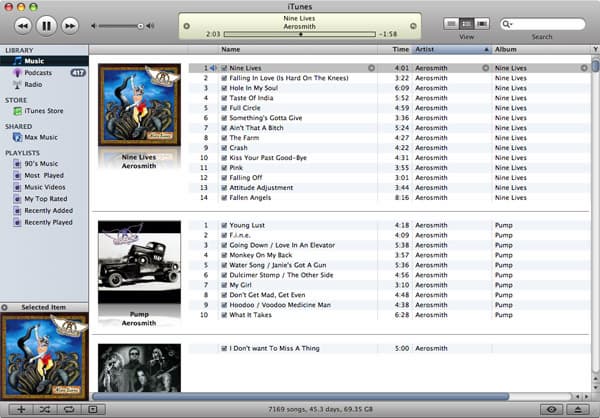Sort by the Time column header

(x=395, y=49)
